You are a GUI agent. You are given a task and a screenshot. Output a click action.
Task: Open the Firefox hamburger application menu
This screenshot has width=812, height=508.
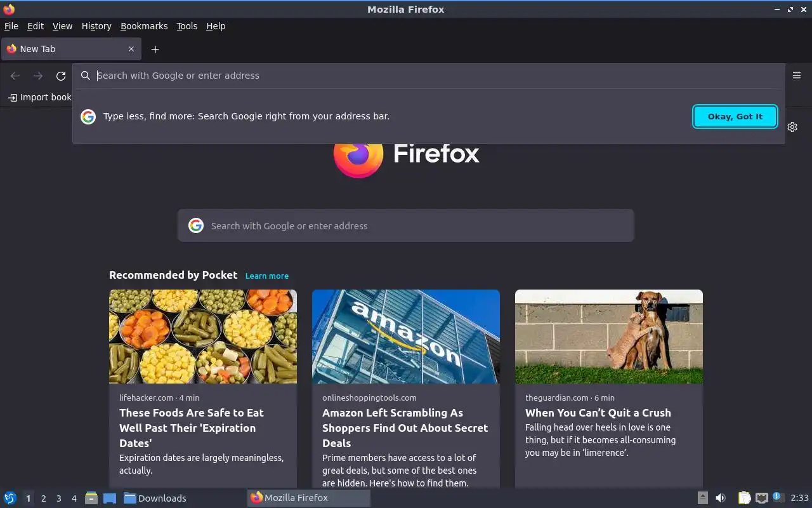pos(797,75)
